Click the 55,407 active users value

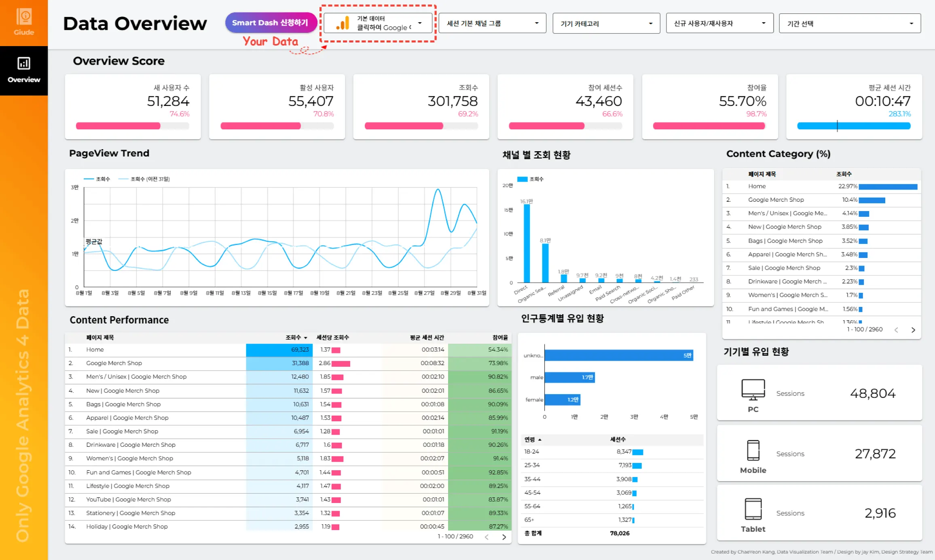point(311,101)
